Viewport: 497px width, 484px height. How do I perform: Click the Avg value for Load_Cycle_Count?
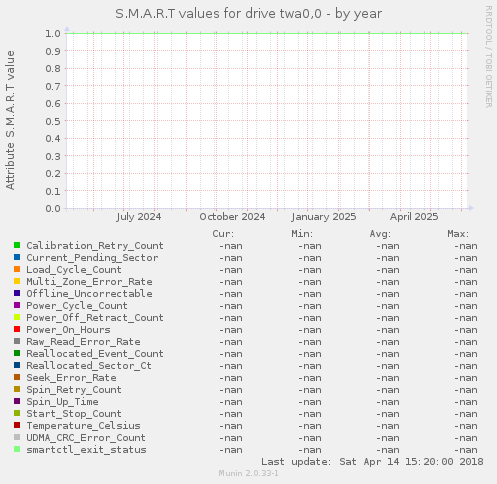(x=388, y=270)
